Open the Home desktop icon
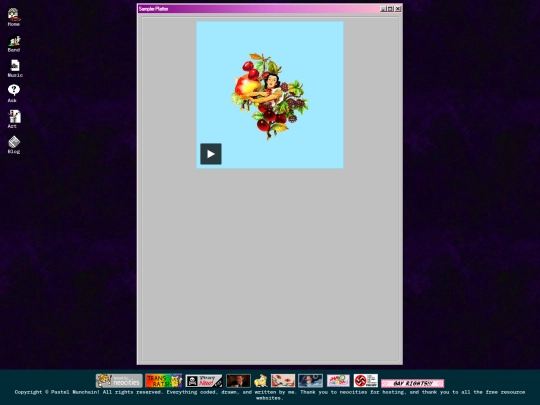The image size is (540, 405). (14, 17)
